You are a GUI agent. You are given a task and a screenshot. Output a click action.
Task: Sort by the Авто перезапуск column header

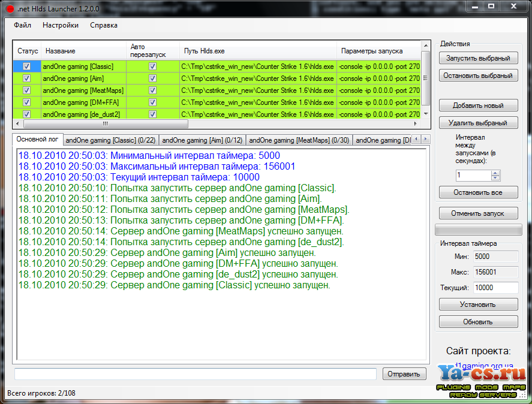click(x=153, y=51)
